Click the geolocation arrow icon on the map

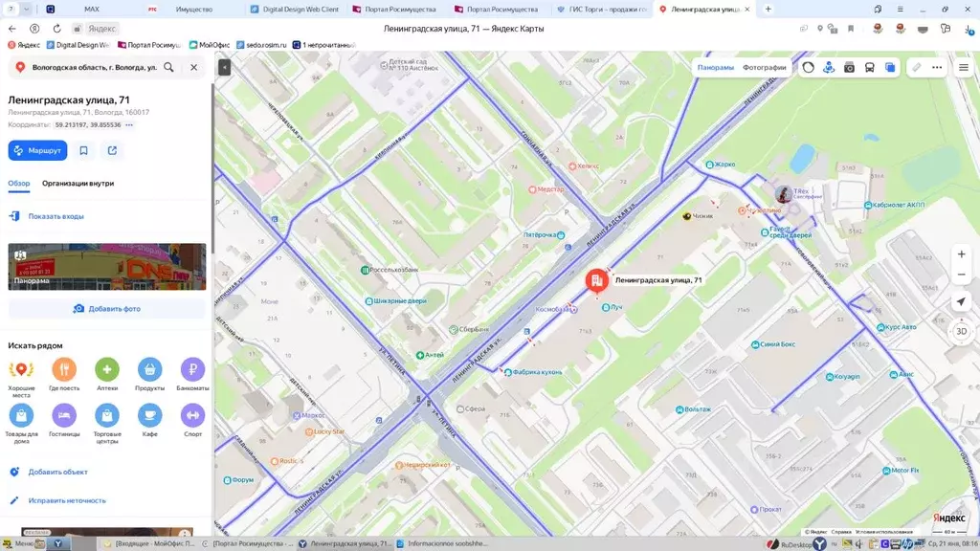961,302
